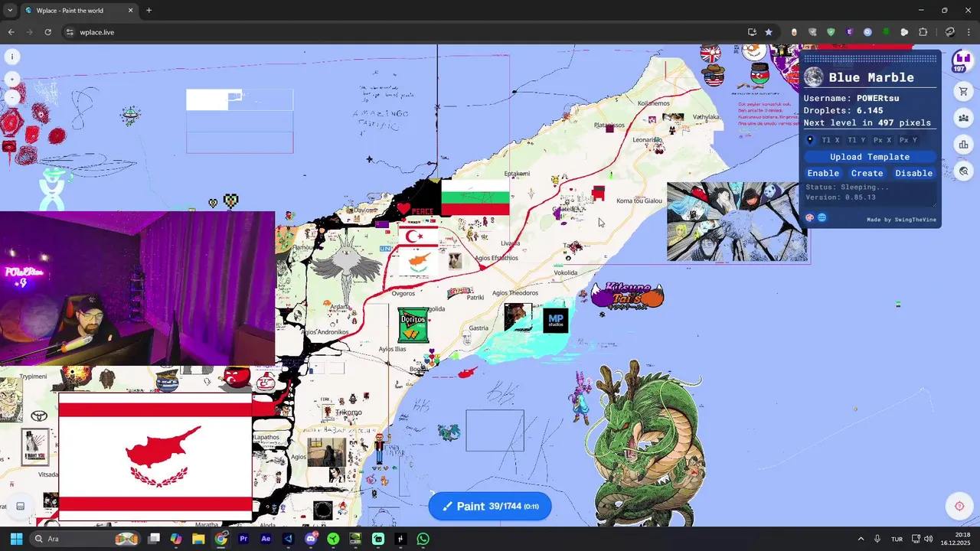
Task: Click the Blue Marble dotted drag handle bar
Action: pos(870,59)
